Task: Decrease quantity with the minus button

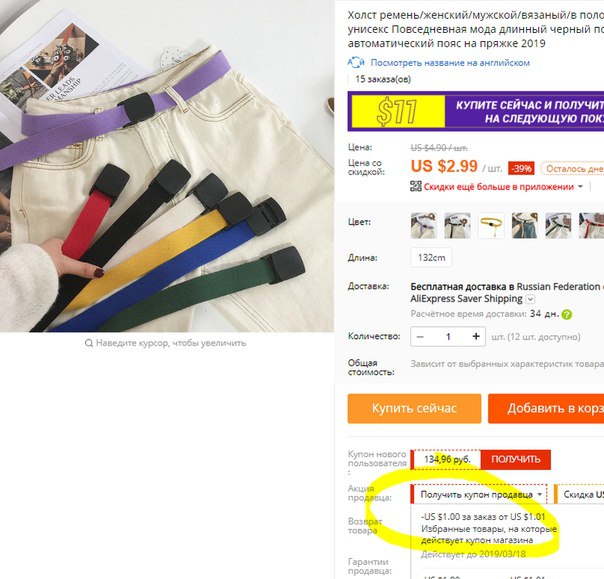Action: pyautogui.click(x=420, y=337)
